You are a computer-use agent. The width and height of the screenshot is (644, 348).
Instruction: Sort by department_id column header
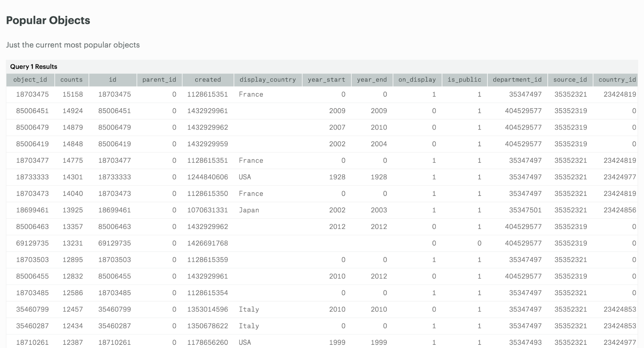(x=517, y=80)
